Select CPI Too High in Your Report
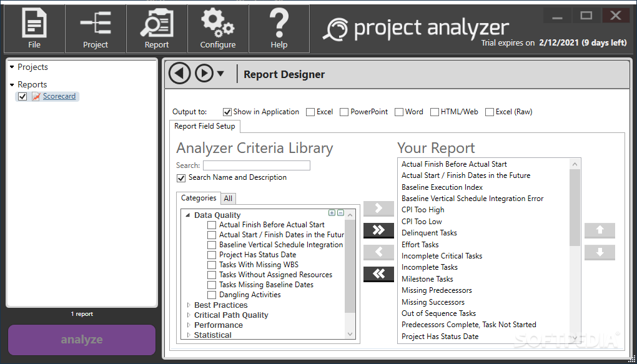 pos(423,210)
